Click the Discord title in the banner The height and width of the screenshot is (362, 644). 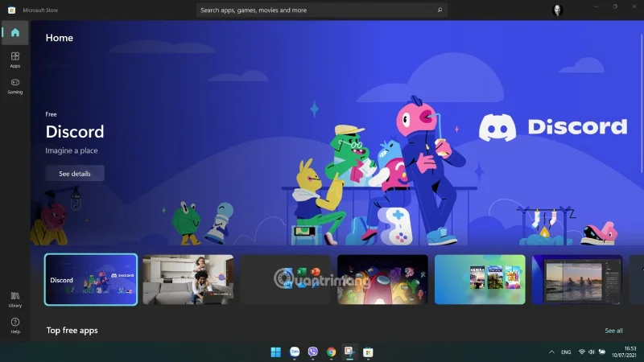pyautogui.click(x=75, y=132)
